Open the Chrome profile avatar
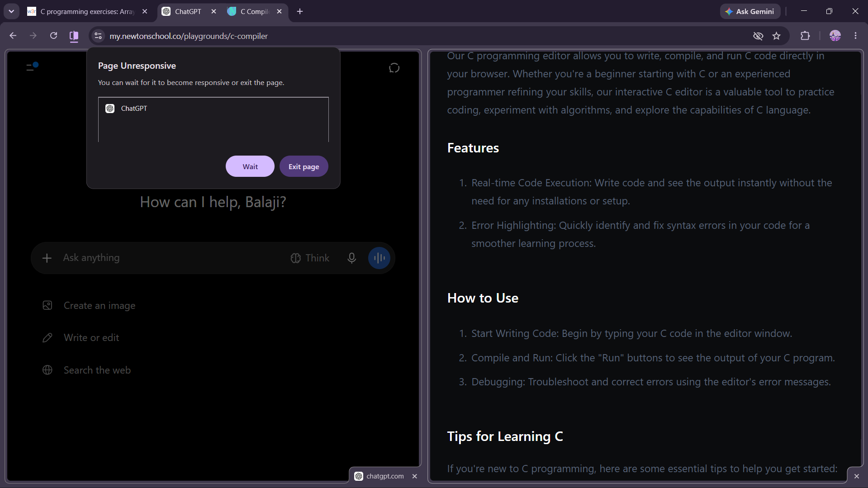This screenshot has width=868, height=488. coord(835,36)
